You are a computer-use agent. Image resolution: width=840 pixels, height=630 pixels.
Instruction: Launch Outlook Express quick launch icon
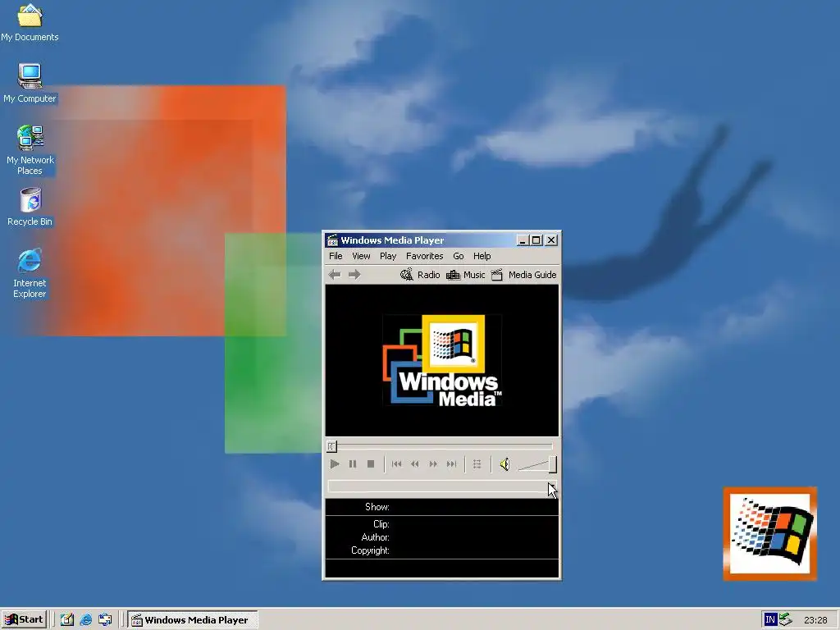coord(105,620)
